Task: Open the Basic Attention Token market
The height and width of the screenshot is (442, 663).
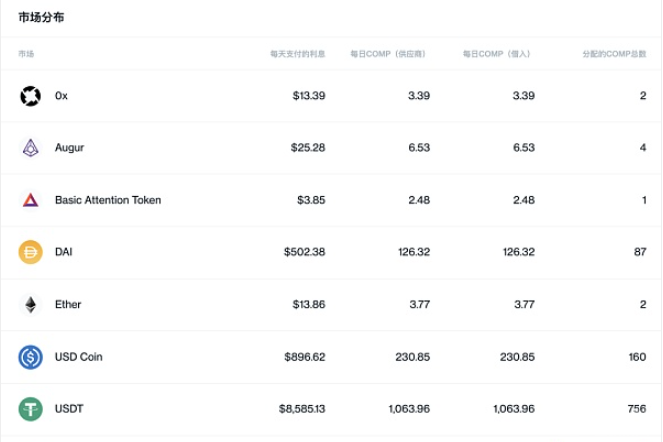Action: tap(108, 200)
